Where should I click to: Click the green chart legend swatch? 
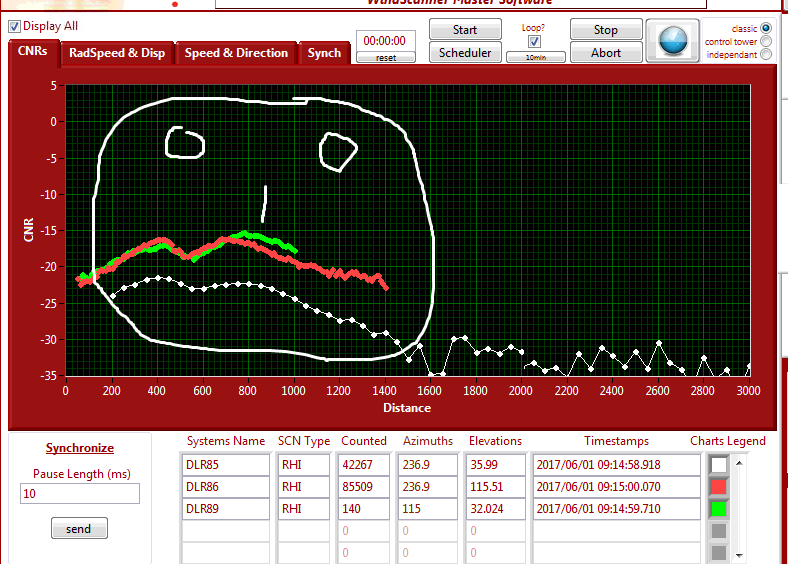(x=718, y=508)
